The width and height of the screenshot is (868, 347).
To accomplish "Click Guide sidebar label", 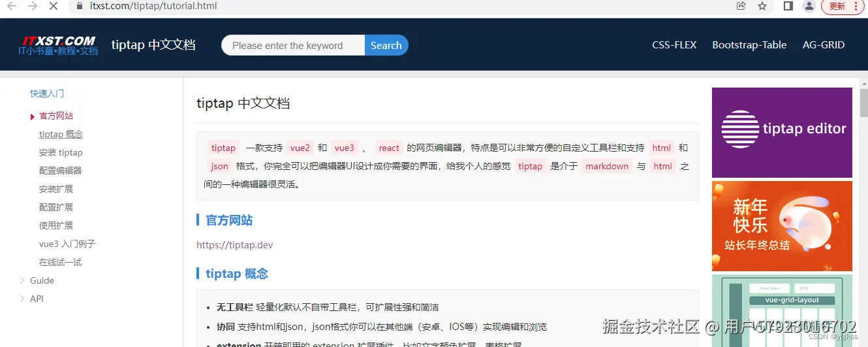I will coord(42,280).
